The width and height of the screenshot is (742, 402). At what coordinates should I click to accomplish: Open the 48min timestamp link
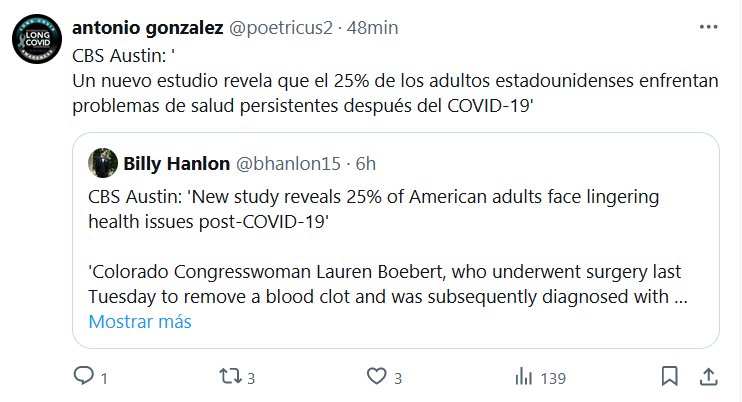pos(367,28)
